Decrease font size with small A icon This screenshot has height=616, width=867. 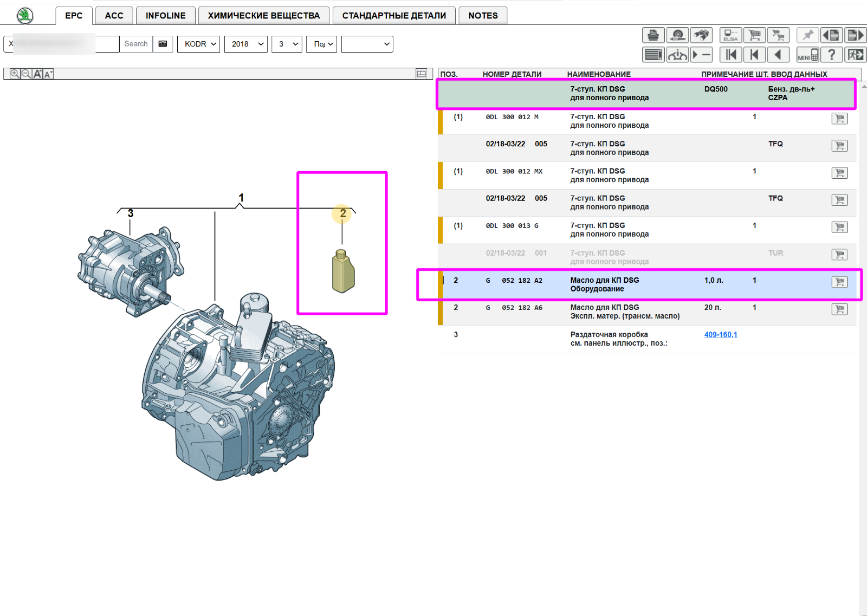[48, 74]
